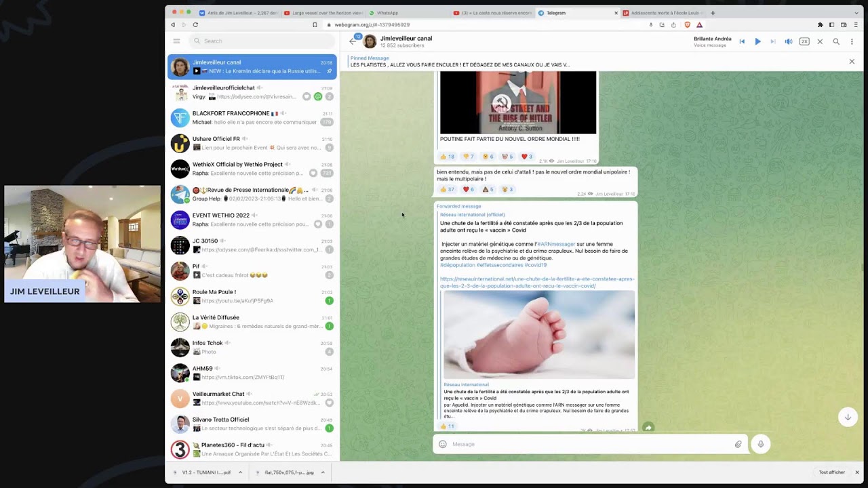The height and width of the screenshot is (488, 868).
Task: Click the Telegram search field
Action: [262, 41]
